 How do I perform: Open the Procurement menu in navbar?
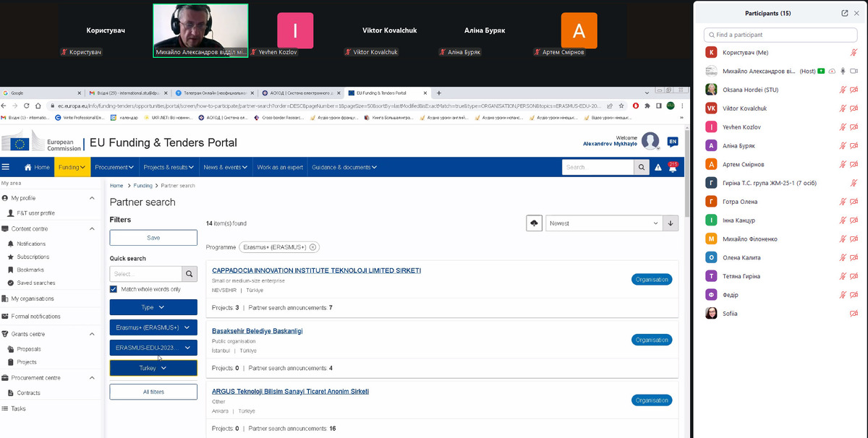pos(114,167)
